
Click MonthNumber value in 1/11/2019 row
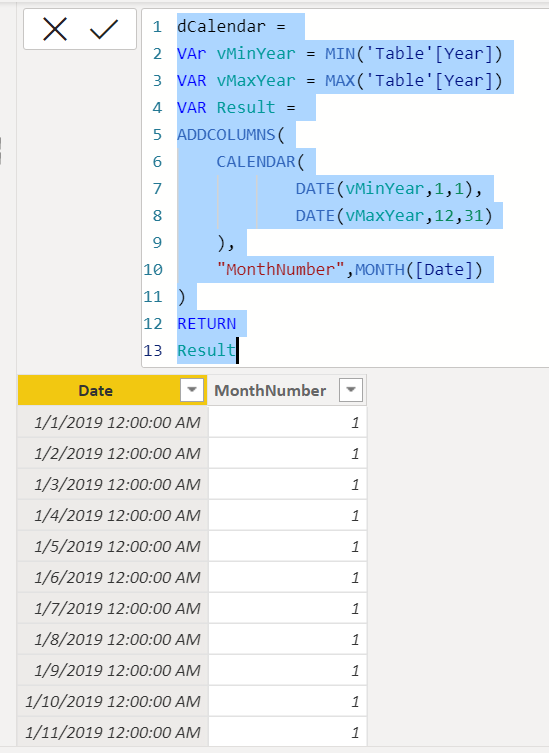tap(288, 732)
